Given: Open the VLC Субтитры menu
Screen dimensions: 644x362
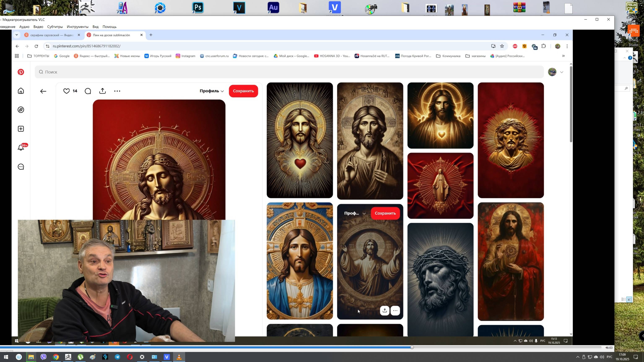Looking at the screenshot, I should 55,27.
